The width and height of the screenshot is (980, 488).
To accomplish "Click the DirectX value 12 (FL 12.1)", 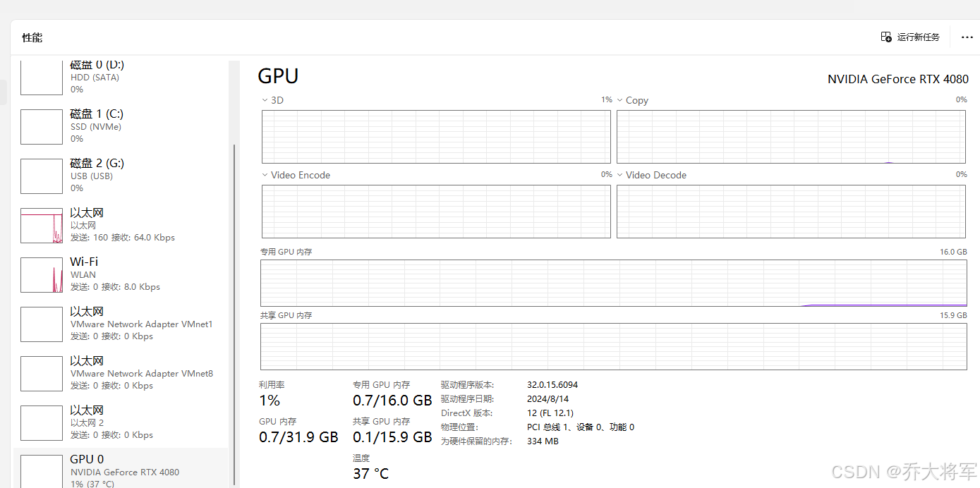I will tap(550, 413).
